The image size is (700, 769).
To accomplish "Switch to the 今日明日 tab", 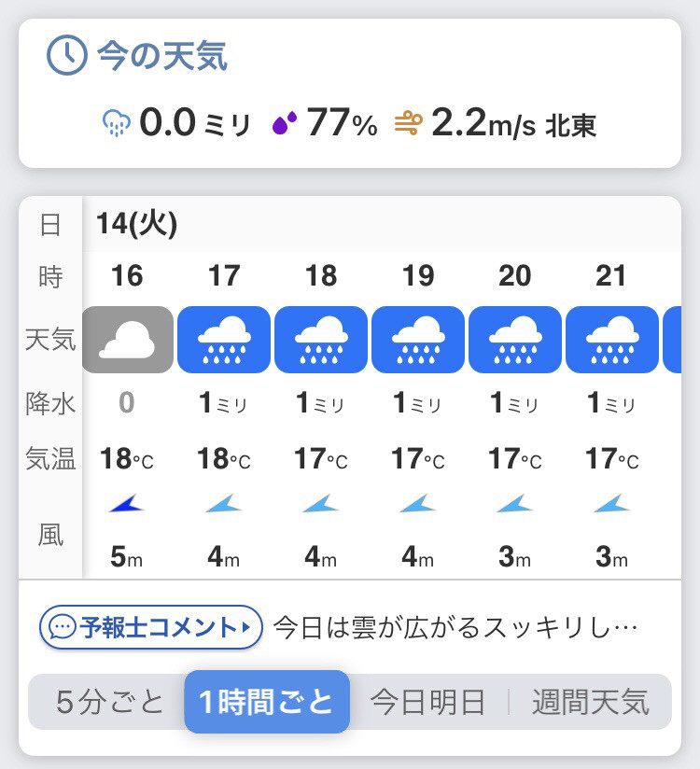I will point(427,702).
